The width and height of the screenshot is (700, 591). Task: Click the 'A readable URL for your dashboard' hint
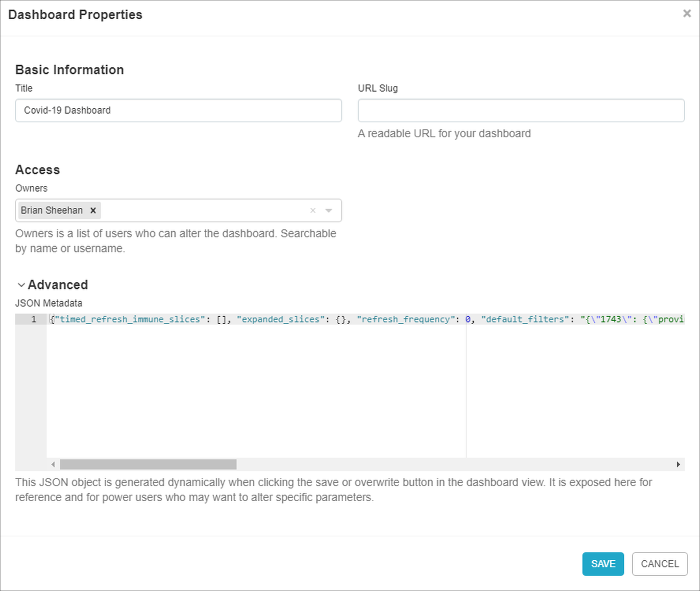(444, 133)
